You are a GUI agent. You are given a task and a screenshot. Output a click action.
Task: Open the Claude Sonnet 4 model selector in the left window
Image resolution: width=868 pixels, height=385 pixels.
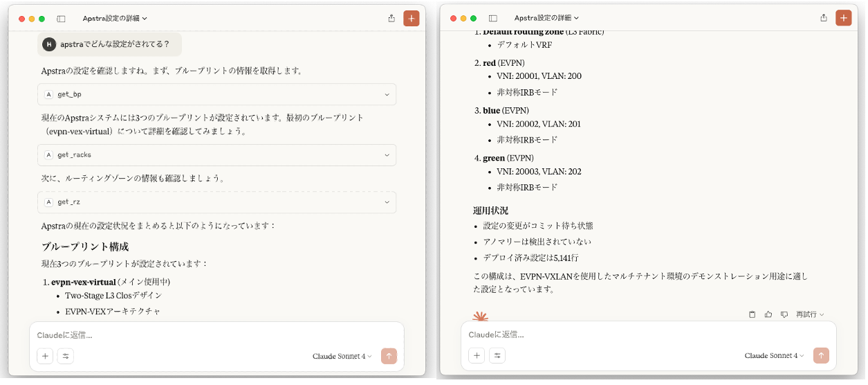342,356
